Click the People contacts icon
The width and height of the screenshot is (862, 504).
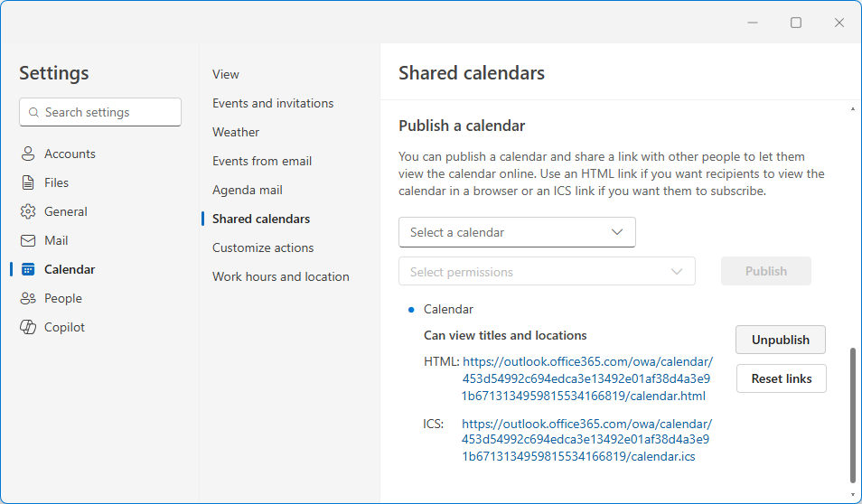(27, 298)
